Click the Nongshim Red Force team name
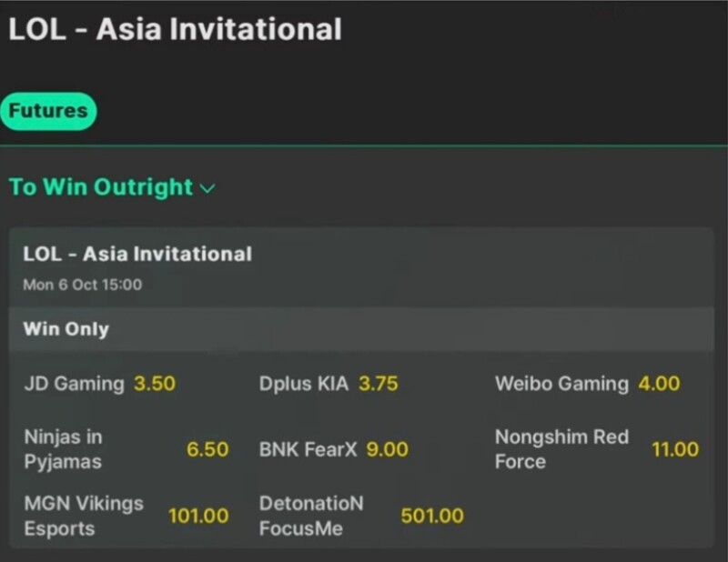The image size is (728, 562). pyautogui.click(x=561, y=449)
